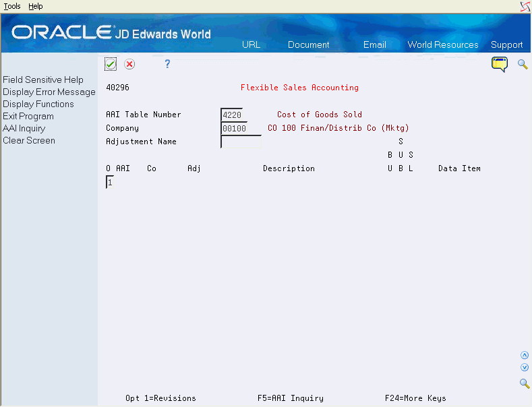The height and width of the screenshot is (407, 532).
Task: Click the program number 40296
Action: tap(118, 88)
